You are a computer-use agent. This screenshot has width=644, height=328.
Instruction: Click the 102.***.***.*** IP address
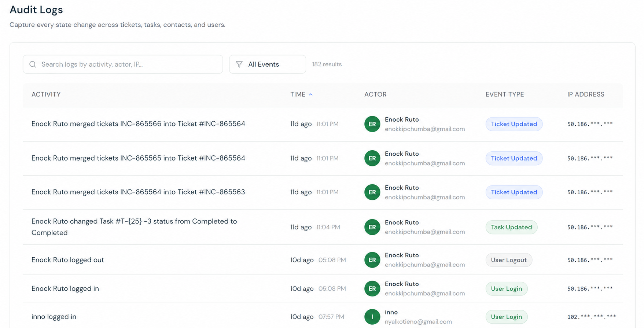[592, 317]
